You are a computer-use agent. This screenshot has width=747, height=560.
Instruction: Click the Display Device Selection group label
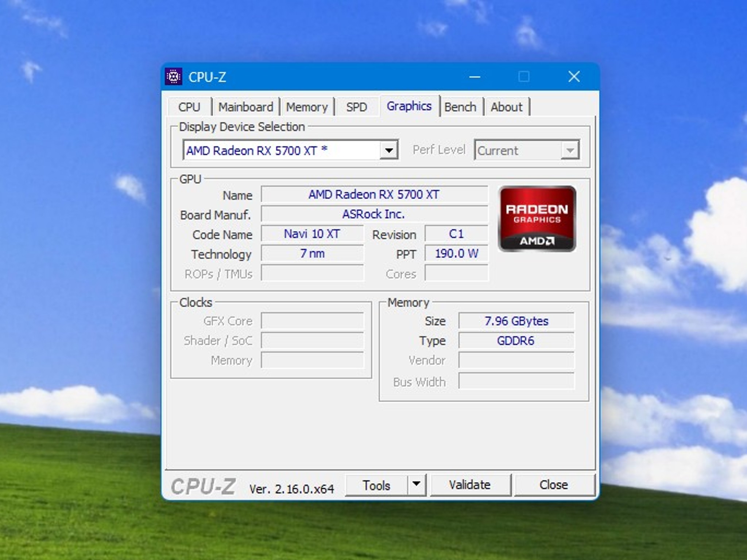tap(242, 127)
